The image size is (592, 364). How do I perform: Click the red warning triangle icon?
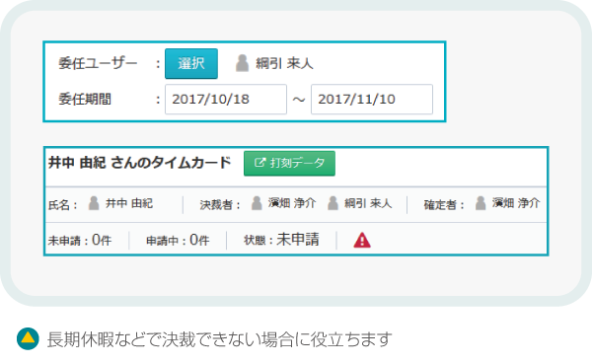tap(362, 240)
